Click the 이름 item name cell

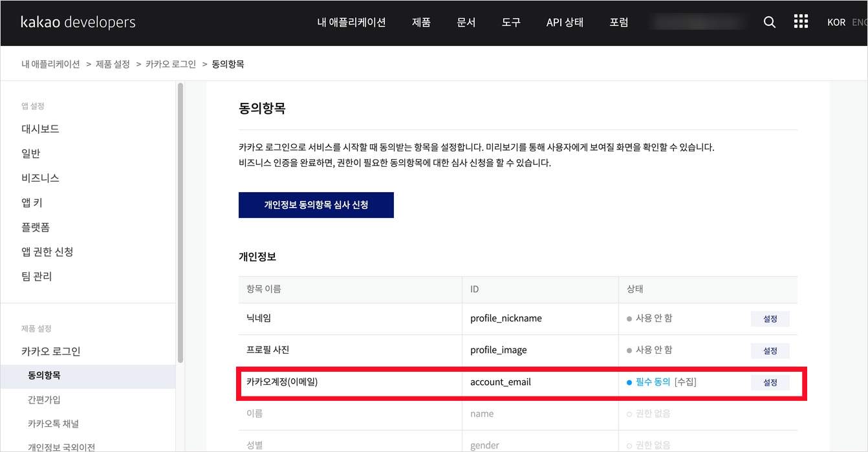pyautogui.click(x=350, y=414)
